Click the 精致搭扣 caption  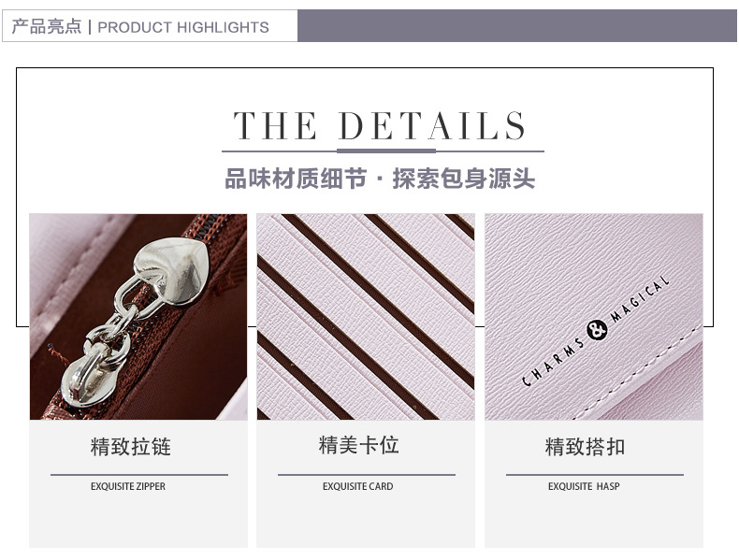click(585, 447)
